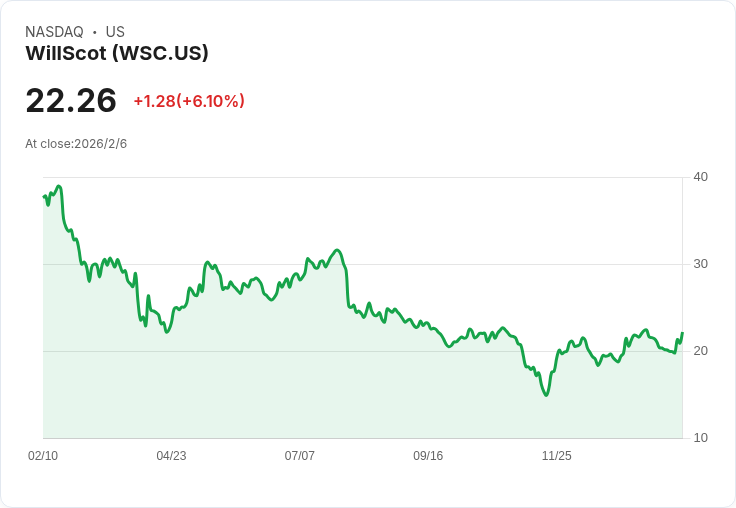This screenshot has height=508, width=736.
Task: Click the US market label
Action: coord(115,32)
